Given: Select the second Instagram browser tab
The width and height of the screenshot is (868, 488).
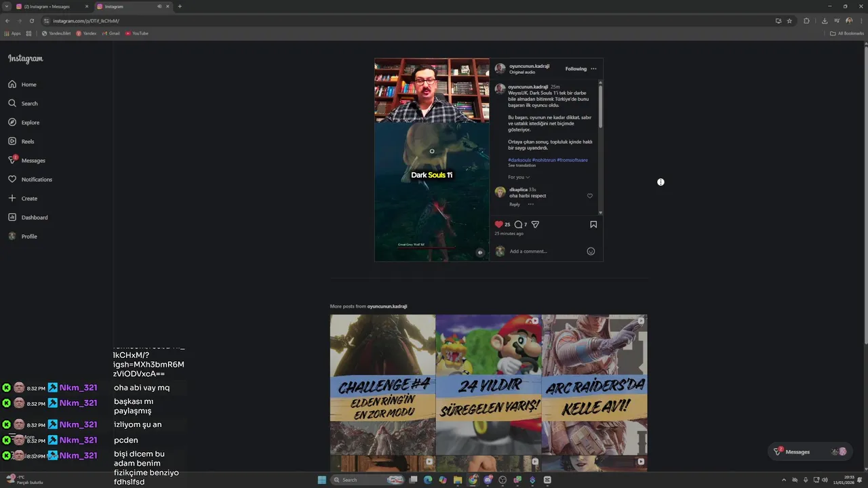Looking at the screenshot, I should coord(132,6).
